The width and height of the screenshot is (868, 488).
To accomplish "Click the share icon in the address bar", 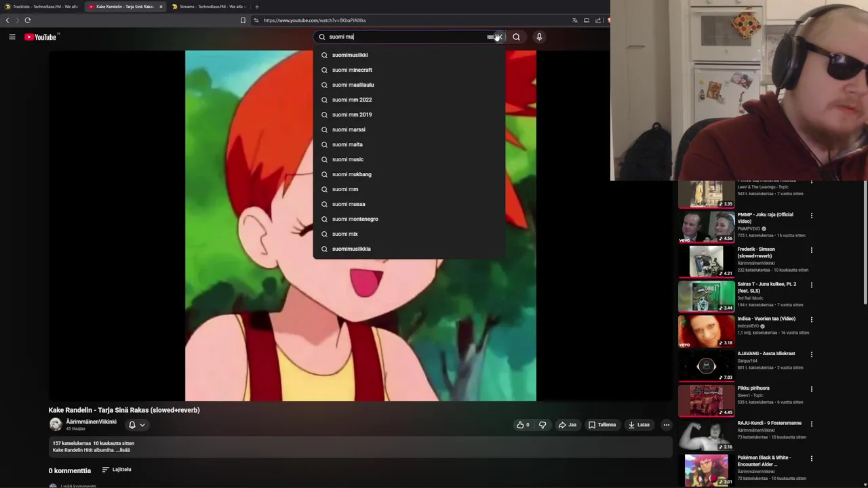I will pos(598,20).
